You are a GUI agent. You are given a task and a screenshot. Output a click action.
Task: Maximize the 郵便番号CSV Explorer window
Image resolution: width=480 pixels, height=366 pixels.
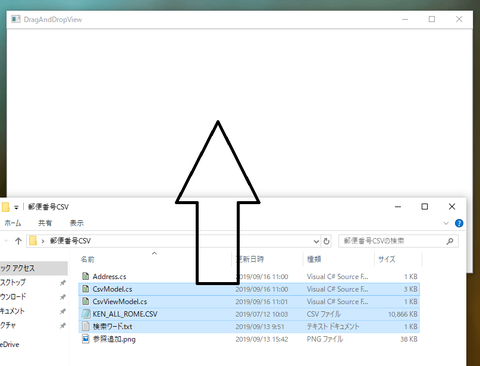425,207
